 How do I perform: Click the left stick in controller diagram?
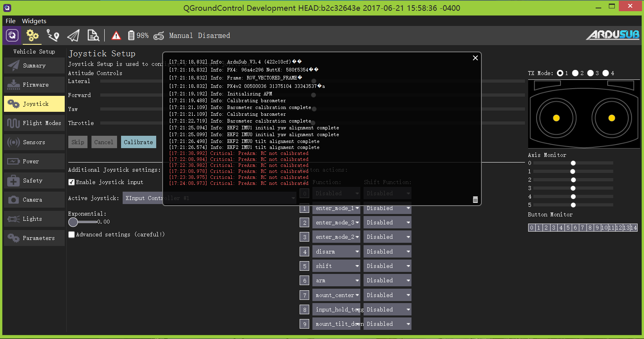556,118
